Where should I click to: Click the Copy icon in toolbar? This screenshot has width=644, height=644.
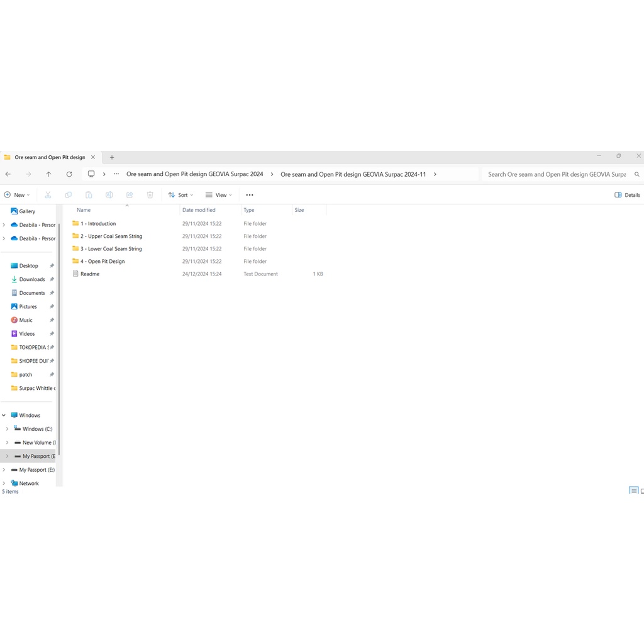(69, 195)
